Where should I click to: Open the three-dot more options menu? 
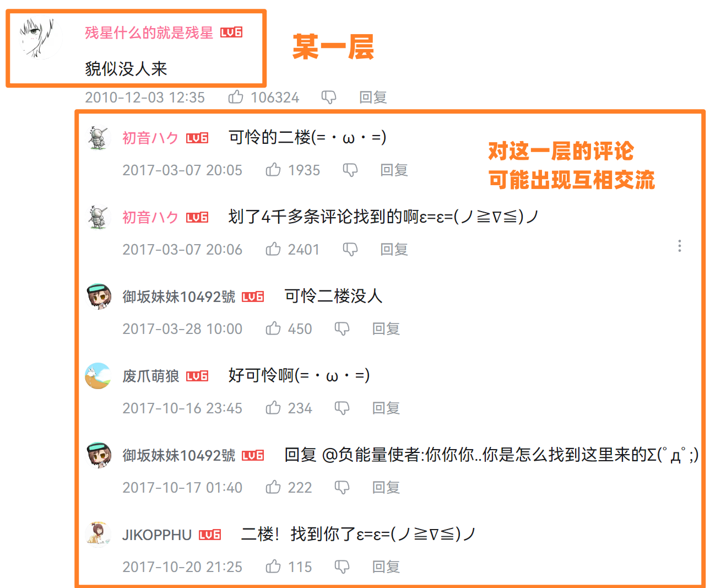[680, 246]
